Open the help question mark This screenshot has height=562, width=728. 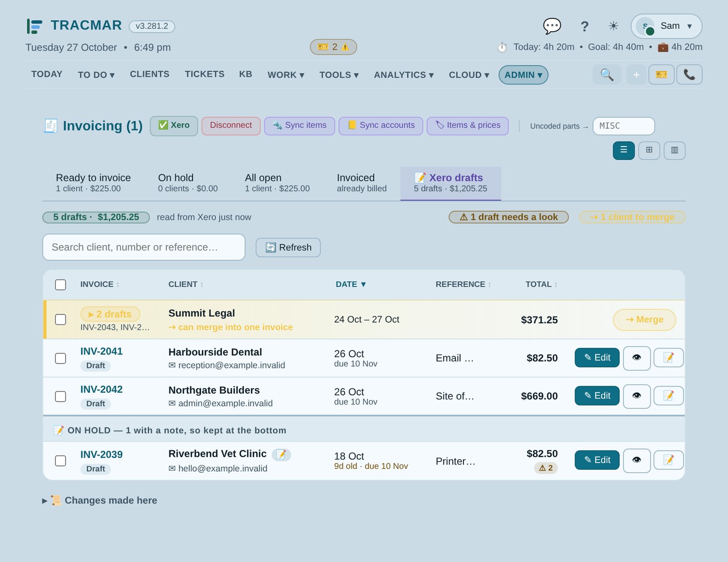[584, 26]
